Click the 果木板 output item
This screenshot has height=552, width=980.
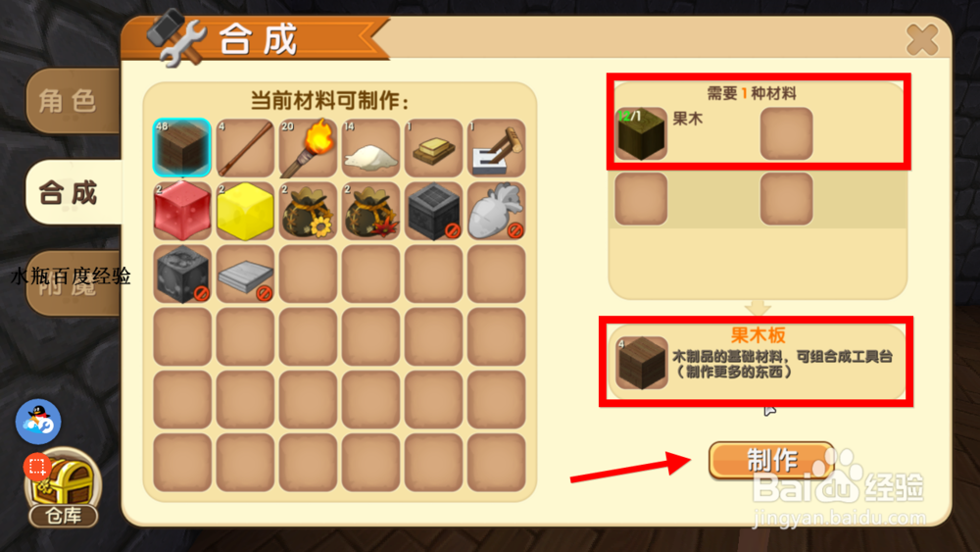point(641,363)
